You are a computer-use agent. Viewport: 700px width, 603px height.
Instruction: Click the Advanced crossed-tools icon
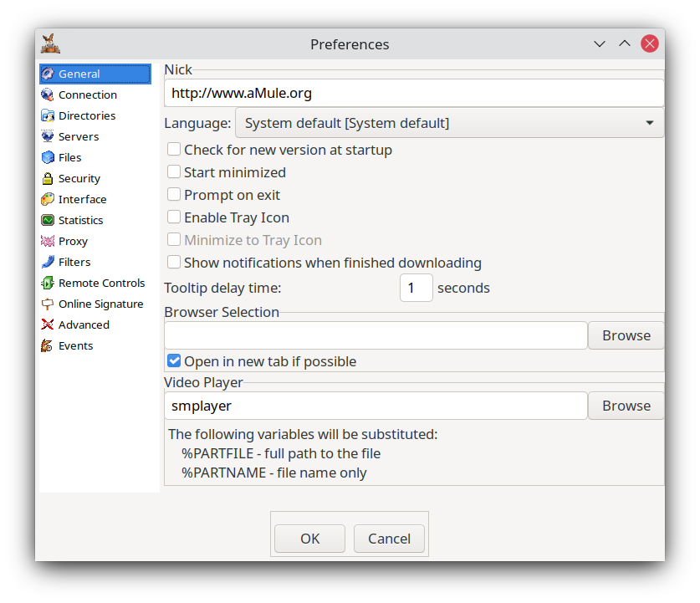(48, 324)
